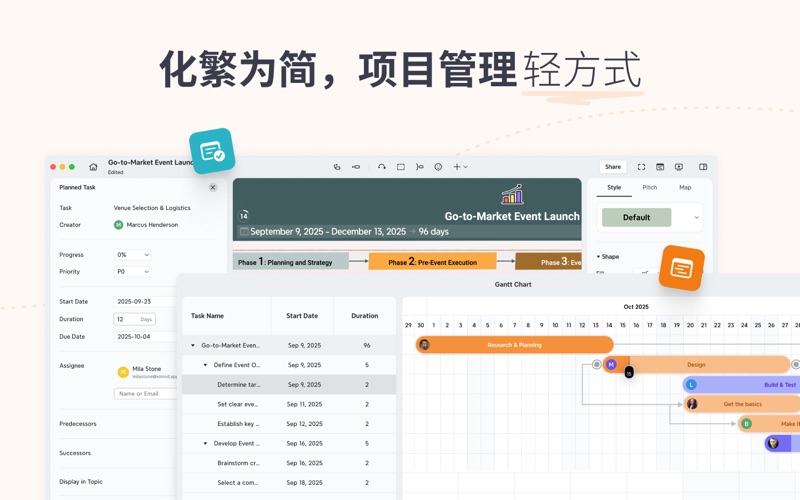This screenshot has width=800, height=500.
Task: Click the Duration column header
Action: pos(365,316)
